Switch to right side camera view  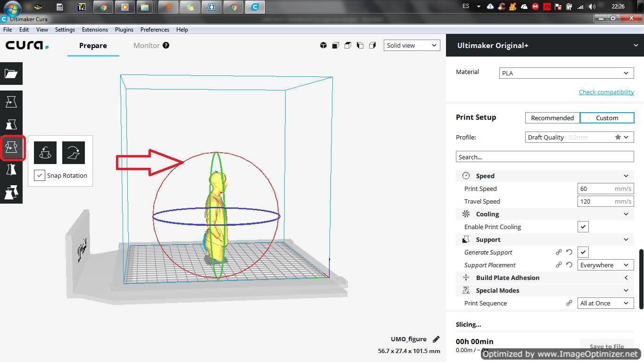pos(372,45)
